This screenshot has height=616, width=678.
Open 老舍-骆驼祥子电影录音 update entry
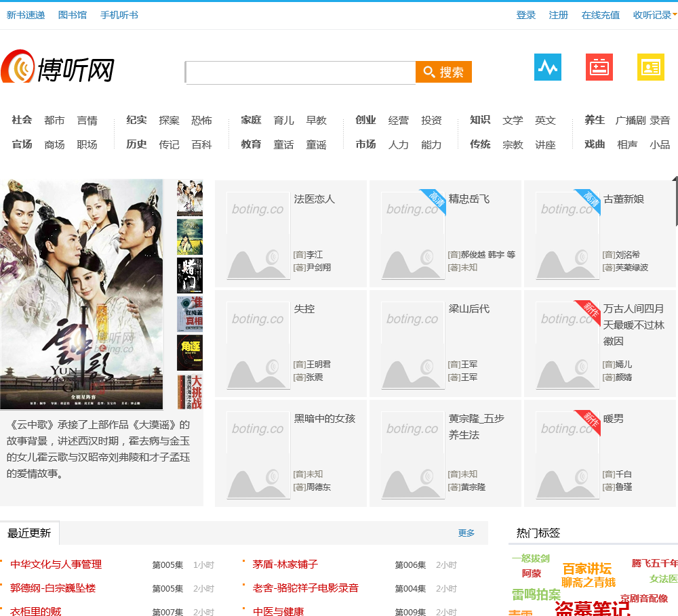306,588
